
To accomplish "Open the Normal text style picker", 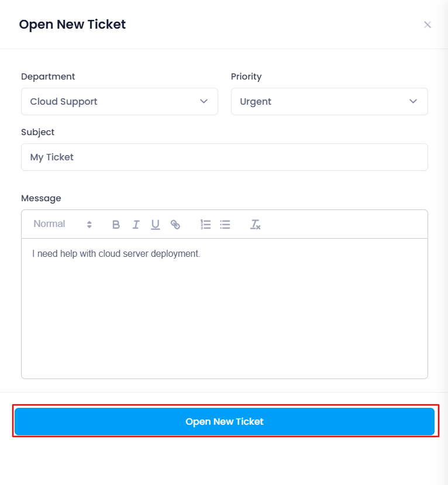I will [63, 224].
